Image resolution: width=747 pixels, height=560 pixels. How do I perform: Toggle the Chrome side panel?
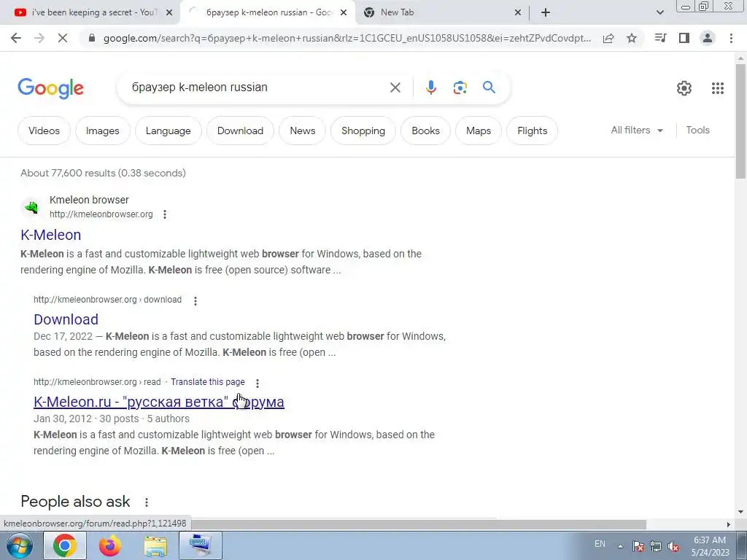tap(684, 38)
